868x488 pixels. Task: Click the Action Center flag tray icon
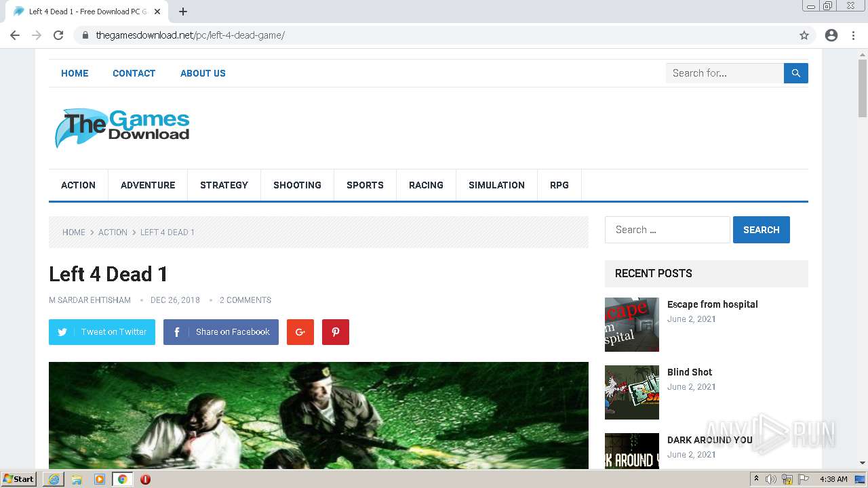tap(804, 479)
